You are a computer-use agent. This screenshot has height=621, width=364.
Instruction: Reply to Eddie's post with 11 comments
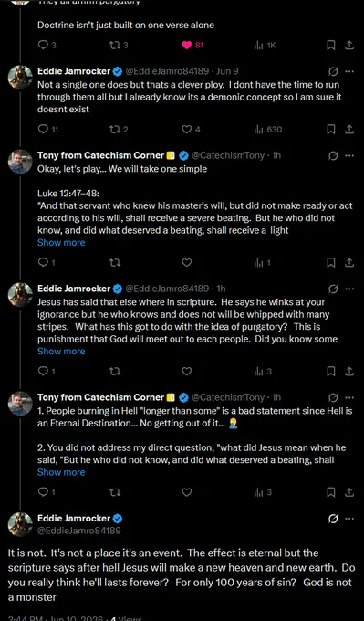tap(43, 129)
